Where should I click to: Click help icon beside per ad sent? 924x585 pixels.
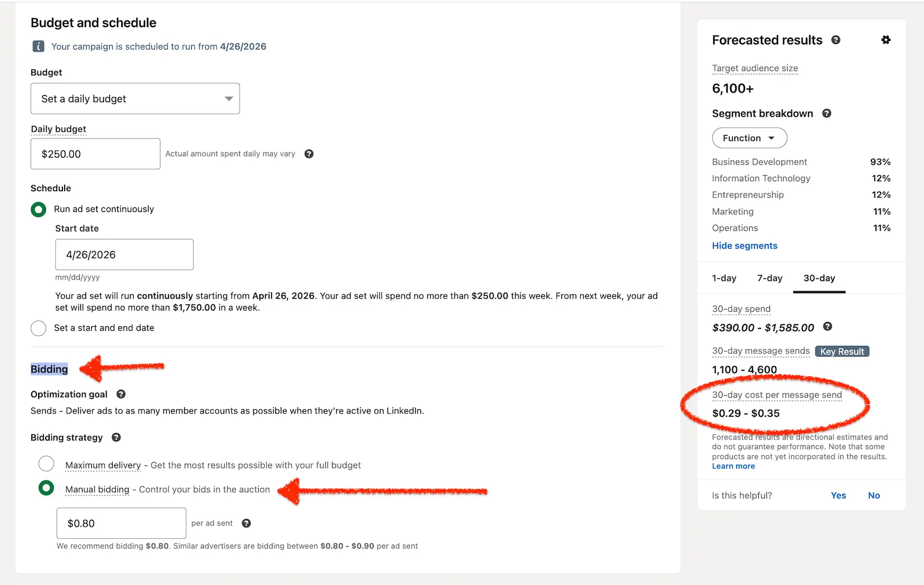coord(246,523)
